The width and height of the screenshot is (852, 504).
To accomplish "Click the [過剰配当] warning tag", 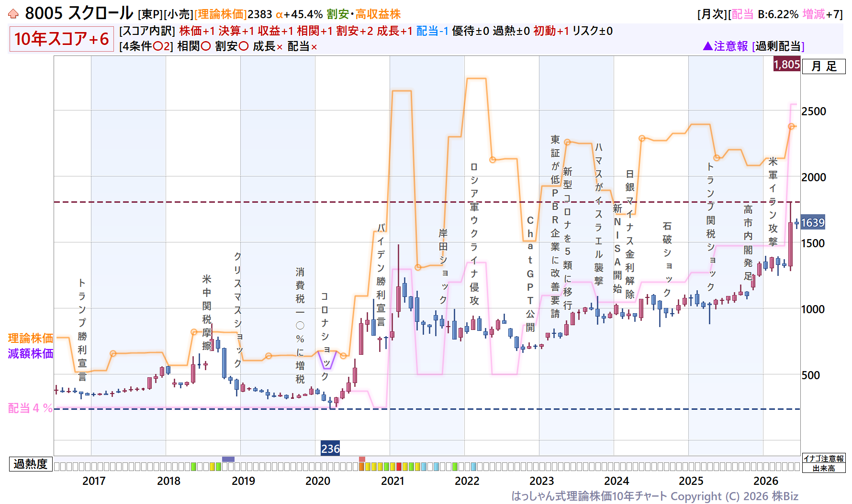I will point(778,46).
